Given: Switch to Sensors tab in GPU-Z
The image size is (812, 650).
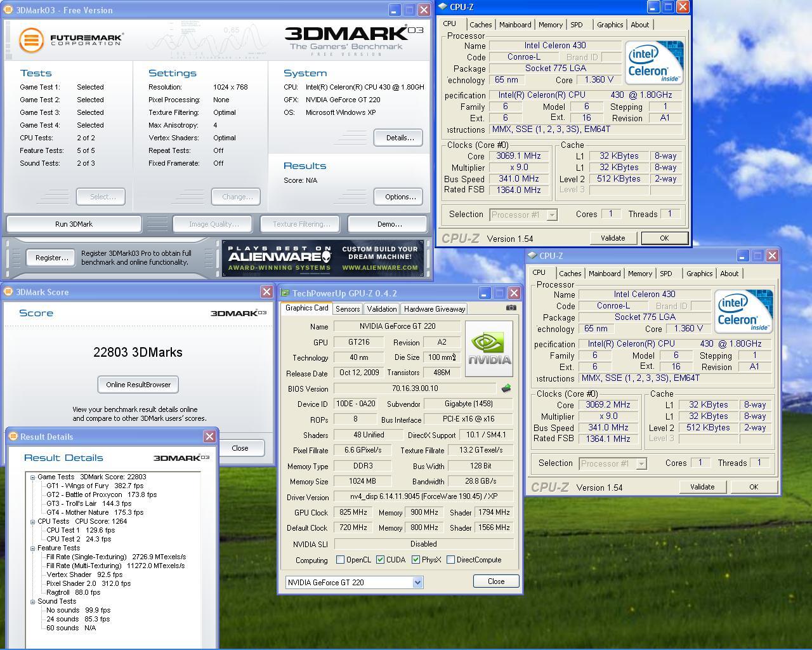Looking at the screenshot, I should pyautogui.click(x=348, y=309).
